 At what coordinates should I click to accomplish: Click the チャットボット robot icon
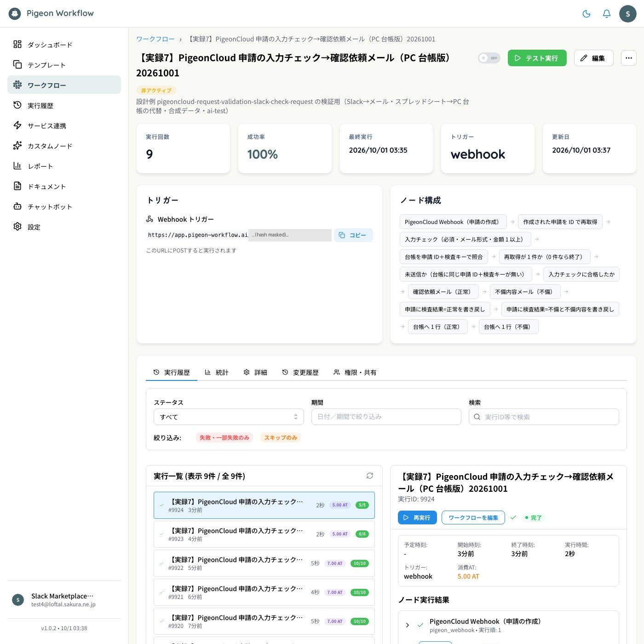pyautogui.click(x=17, y=206)
